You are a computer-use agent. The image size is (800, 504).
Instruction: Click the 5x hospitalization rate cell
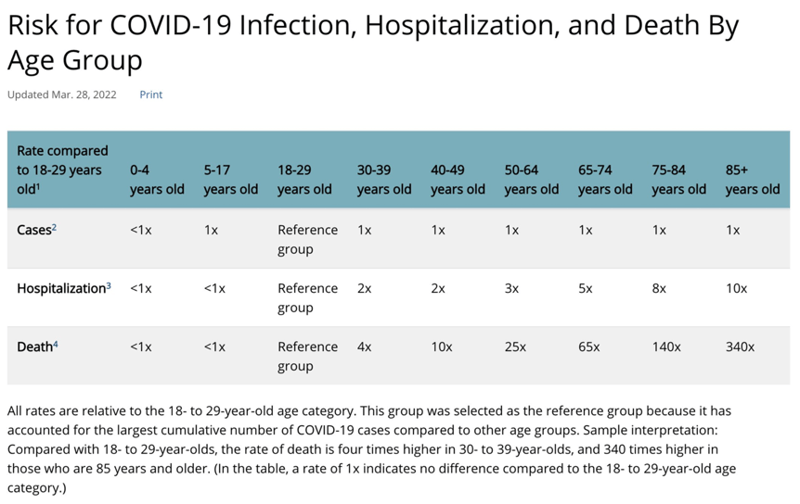584,288
